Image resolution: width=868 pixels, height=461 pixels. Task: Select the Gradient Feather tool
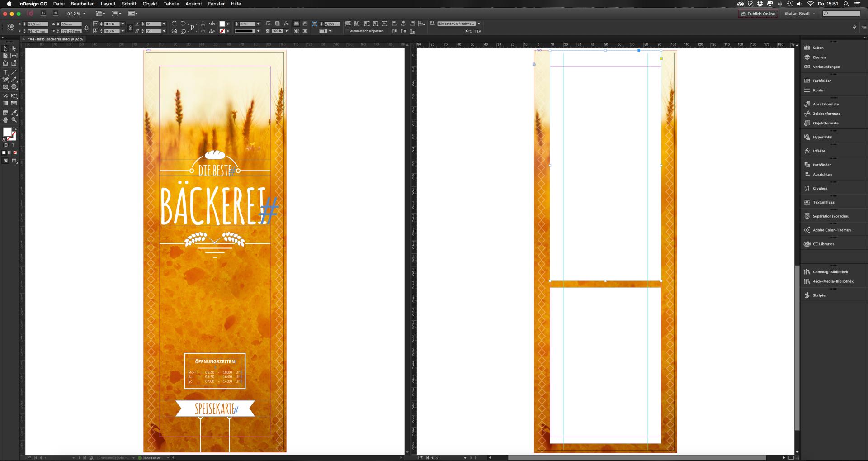[14, 104]
